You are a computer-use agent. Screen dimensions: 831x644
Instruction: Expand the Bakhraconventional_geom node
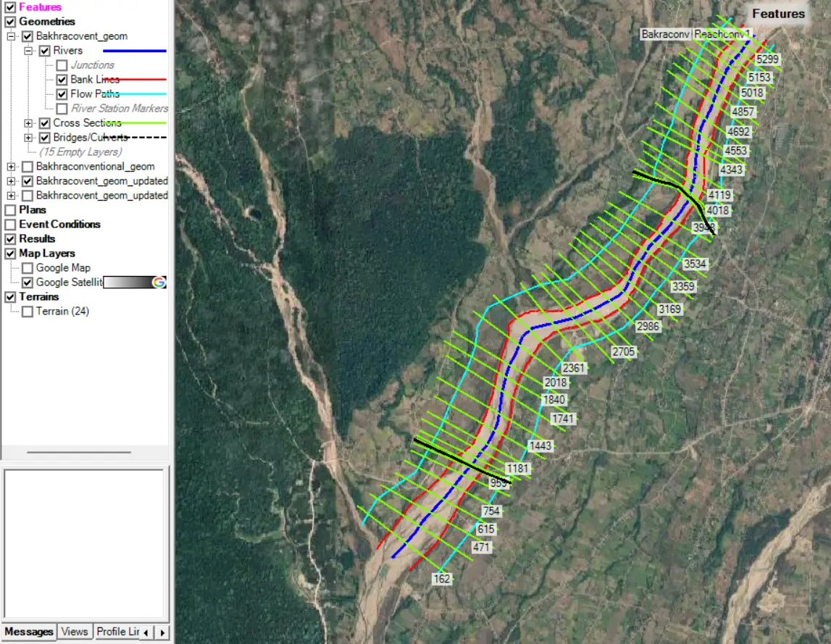click(x=11, y=167)
